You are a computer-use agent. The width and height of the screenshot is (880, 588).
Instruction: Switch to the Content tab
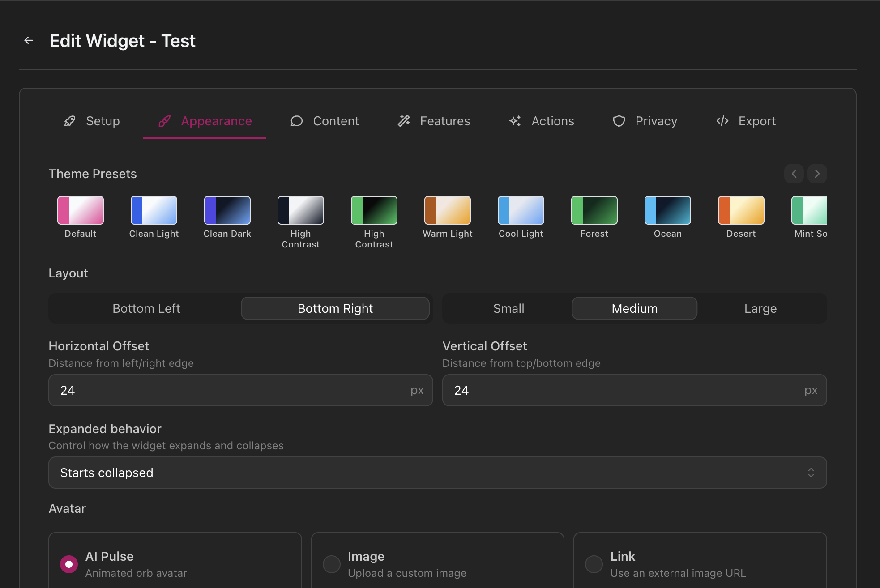pos(336,121)
